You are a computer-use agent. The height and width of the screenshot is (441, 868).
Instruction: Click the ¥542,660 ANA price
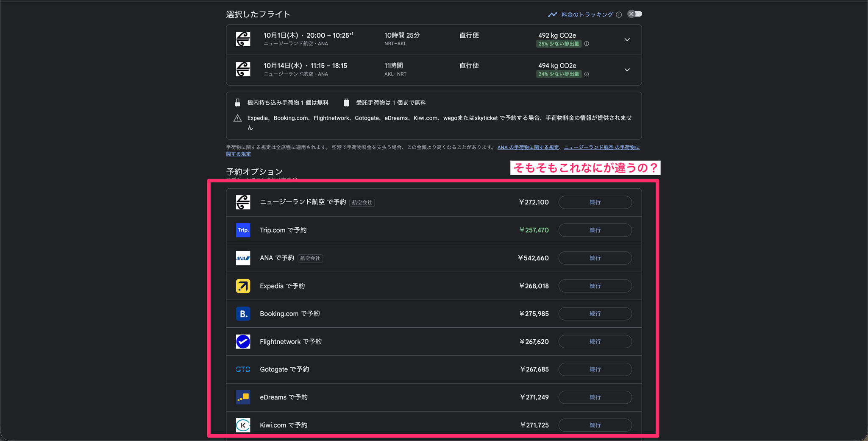point(533,258)
